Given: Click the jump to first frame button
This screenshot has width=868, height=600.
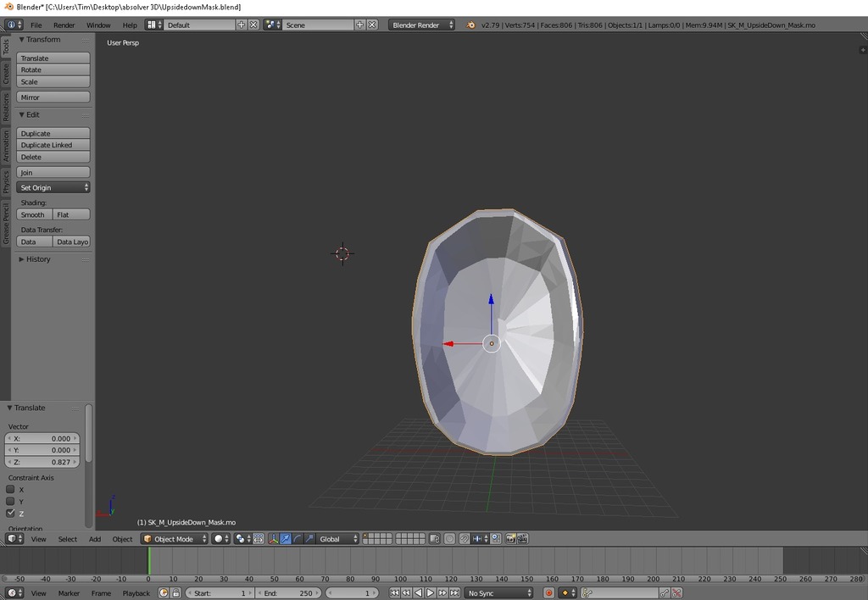Looking at the screenshot, I should (394, 593).
